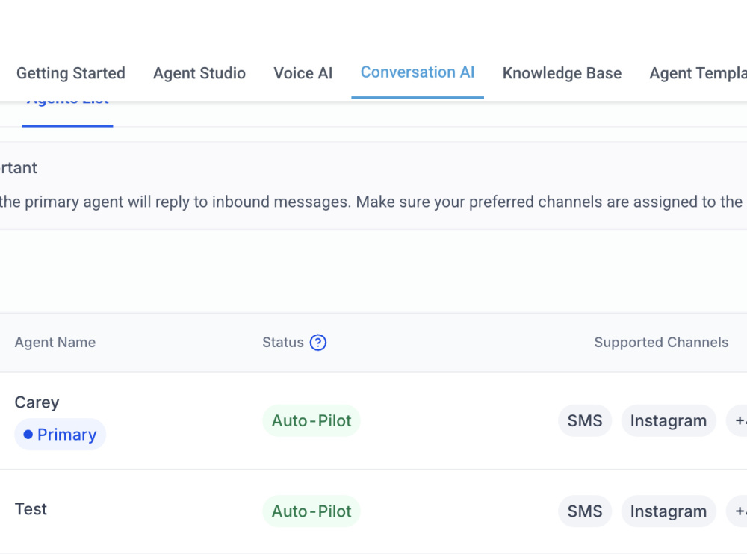The image size is (747, 560).
Task: Click the Agent Name column header
Action: [55, 343]
